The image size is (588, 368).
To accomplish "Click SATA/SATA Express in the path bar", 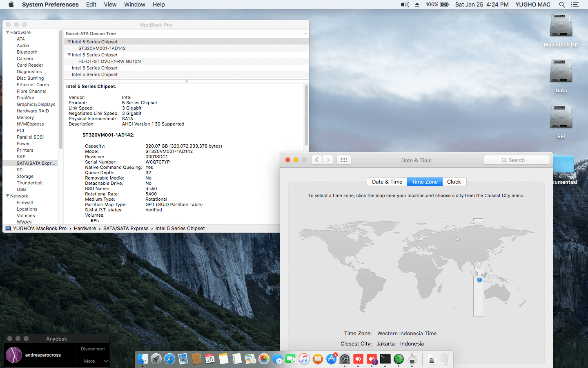I will (126, 229).
